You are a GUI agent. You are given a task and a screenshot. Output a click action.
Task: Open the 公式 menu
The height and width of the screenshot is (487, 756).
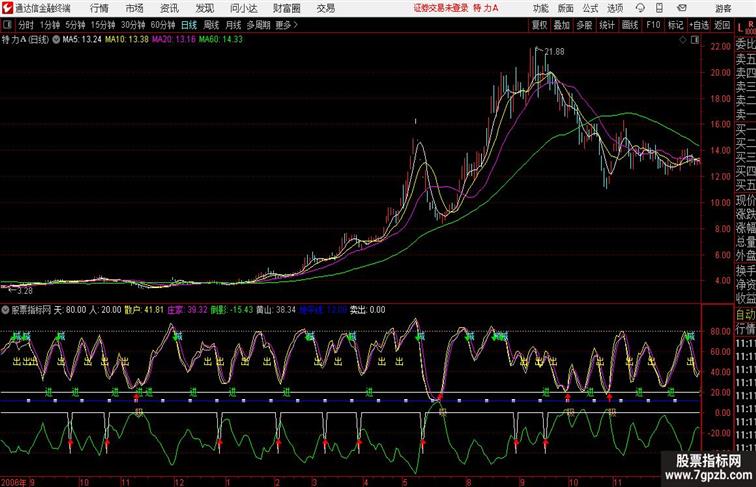point(590,8)
